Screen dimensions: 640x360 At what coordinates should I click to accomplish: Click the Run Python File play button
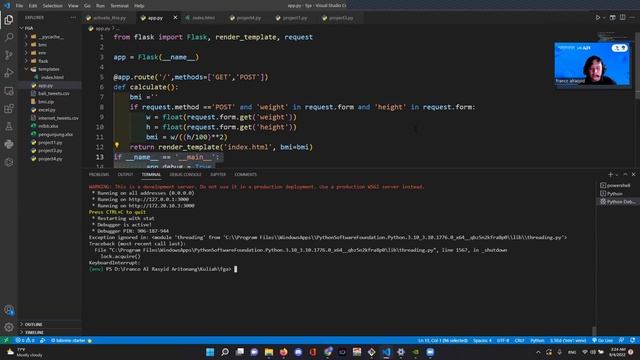click(598, 18)
